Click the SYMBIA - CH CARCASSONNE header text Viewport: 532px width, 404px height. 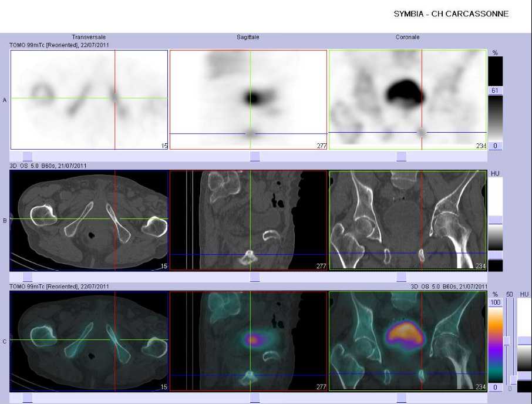click(x=451, y=14)
